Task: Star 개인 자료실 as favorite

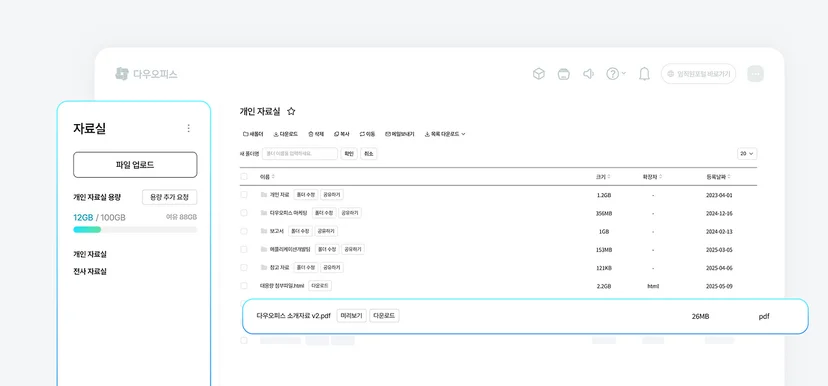Action: point(291,111)
